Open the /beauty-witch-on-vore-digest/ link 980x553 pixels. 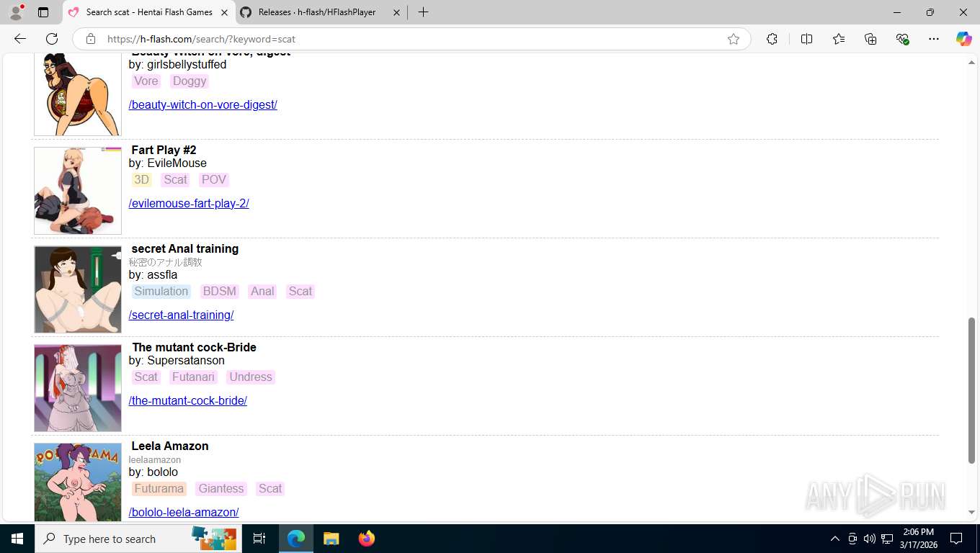(x=202, y=104)
